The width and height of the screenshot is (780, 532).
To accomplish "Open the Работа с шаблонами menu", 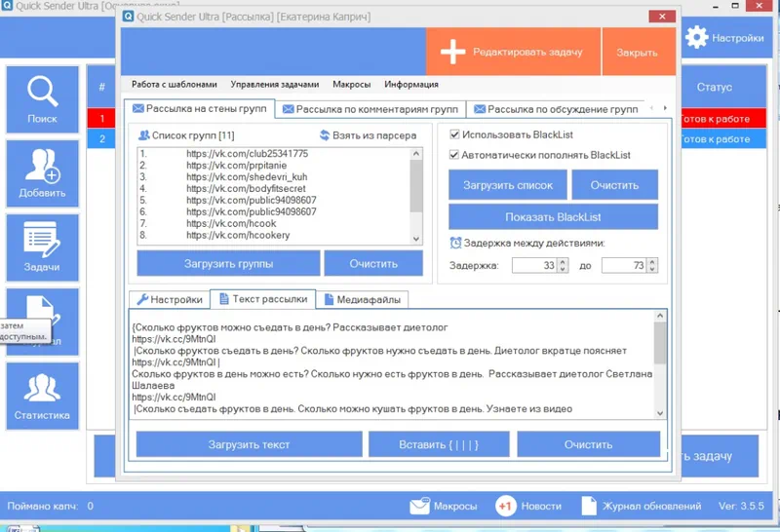I will pyautogui.click(x=175, y=85).
